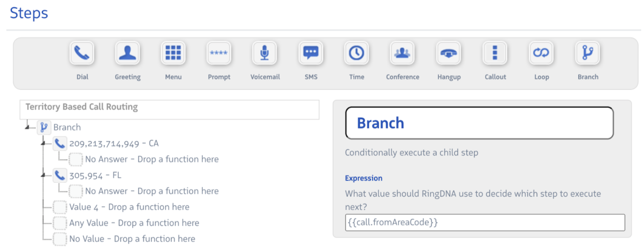Viewport: 644px width, 249px height.
Task: Click the Expression input field
Action: pyautogui.click(x=485, y=223)
